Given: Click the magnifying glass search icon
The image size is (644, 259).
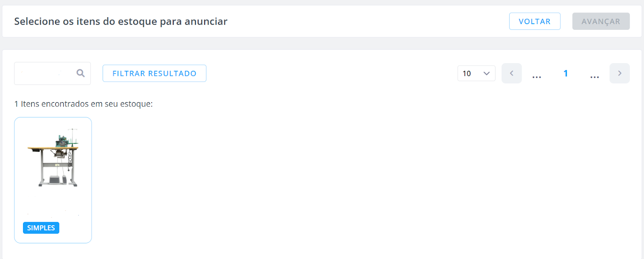Looking at the screenshot, I should pos(80,73).
